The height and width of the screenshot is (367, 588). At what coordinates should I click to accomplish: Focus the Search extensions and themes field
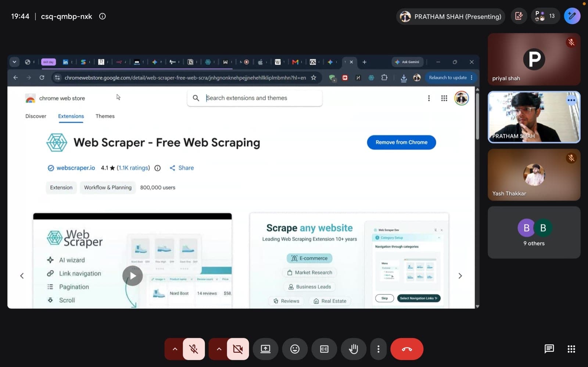coord(255,98)
